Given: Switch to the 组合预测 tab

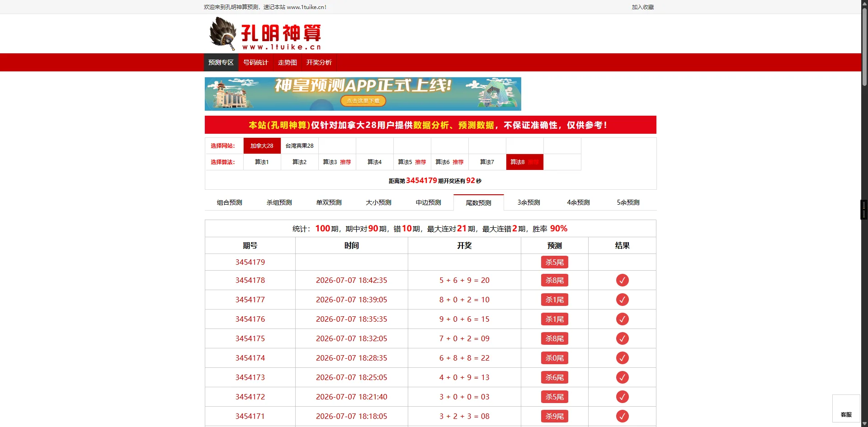Looking at the screenshot, I should pyautogui.click(x=230, y=202).
